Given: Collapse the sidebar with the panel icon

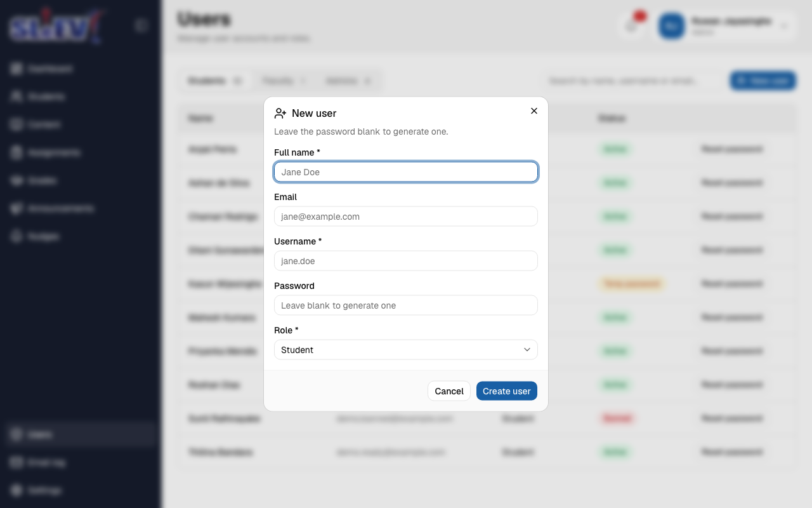Looking at the screenshot, I should point(141,26).
